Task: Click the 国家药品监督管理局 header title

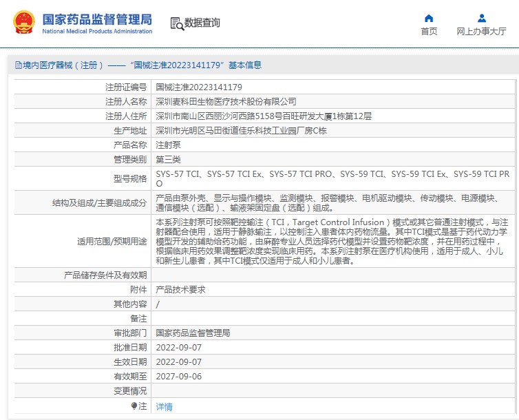Action: pyautogui.click(x=97, y=19)
